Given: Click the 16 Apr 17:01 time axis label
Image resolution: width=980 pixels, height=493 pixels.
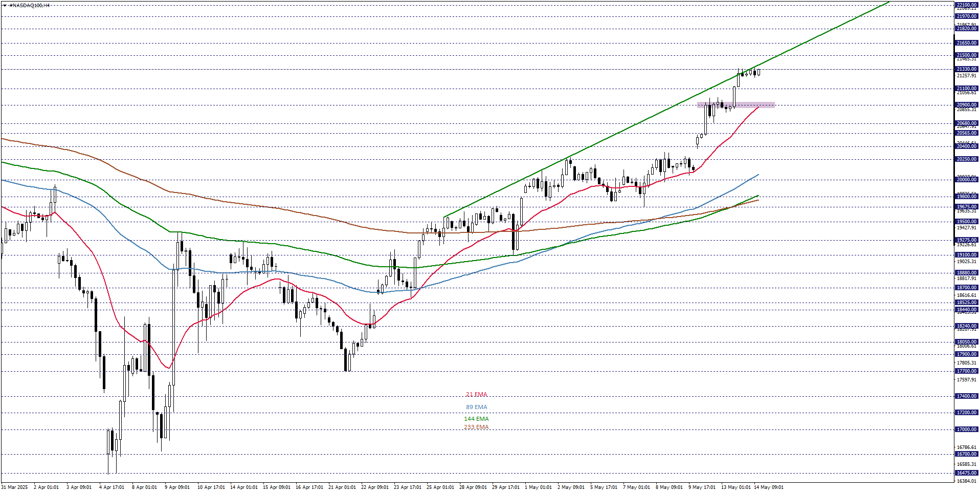Looking at the screenshot, I should pos(309,487).
